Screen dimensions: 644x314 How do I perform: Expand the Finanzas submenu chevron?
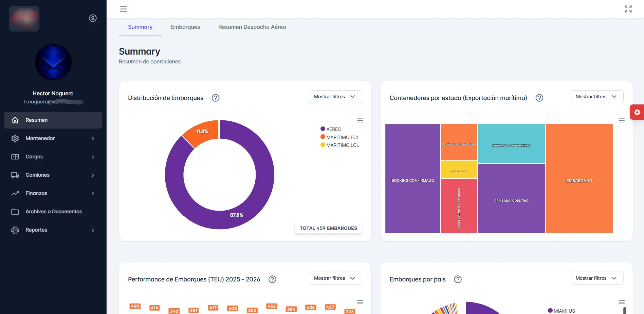93,194
